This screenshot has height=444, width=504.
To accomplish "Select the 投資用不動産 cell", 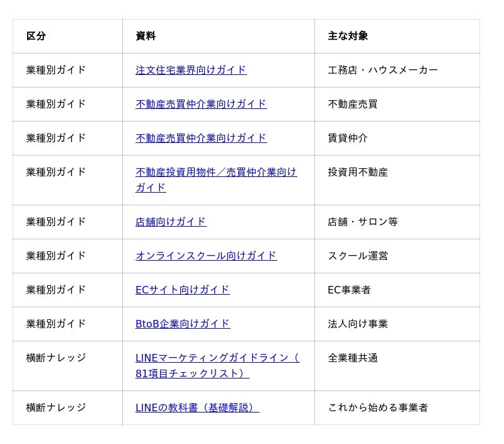I will tap(398, 180).
